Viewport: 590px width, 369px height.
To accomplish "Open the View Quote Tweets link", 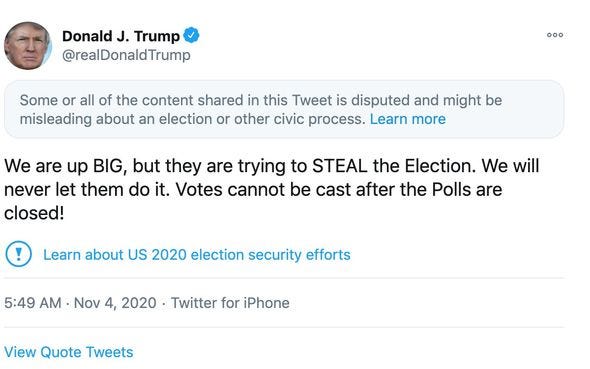I will (x=68, y=352).
